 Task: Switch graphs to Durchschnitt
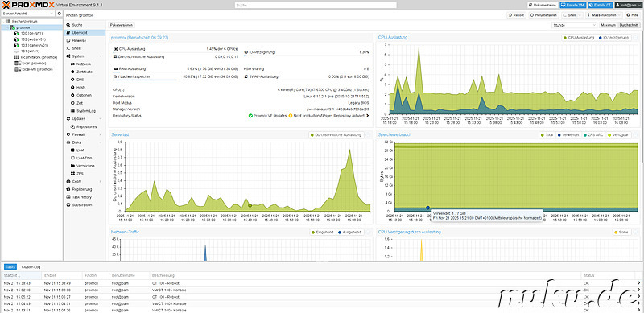[630, 25]
